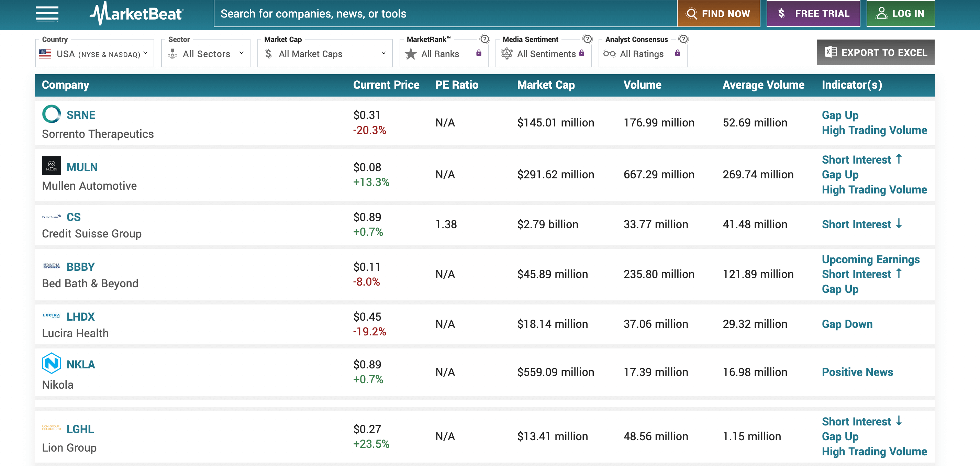Go to MarketBeat home via logo

(137, 14)
